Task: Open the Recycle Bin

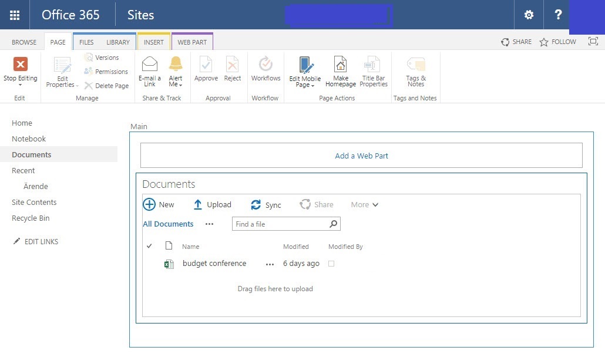Action: 31,218
